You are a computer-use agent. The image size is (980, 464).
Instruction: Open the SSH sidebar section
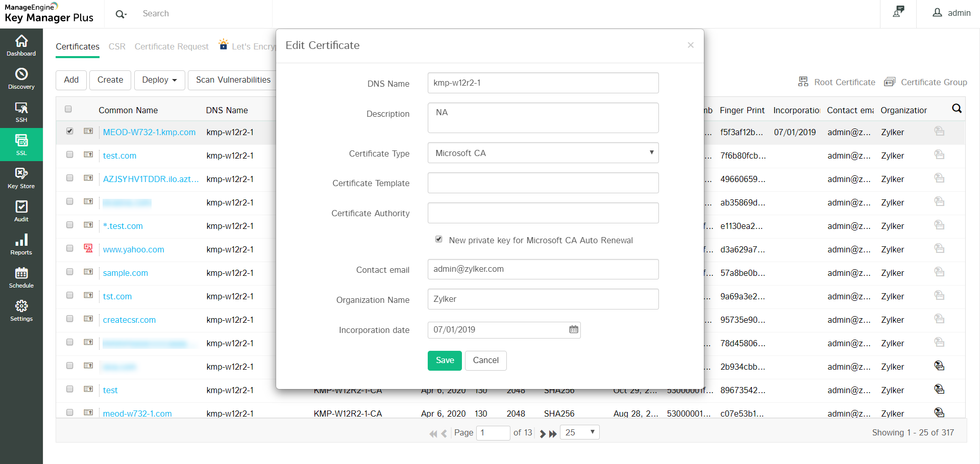(x=21, y=112)
